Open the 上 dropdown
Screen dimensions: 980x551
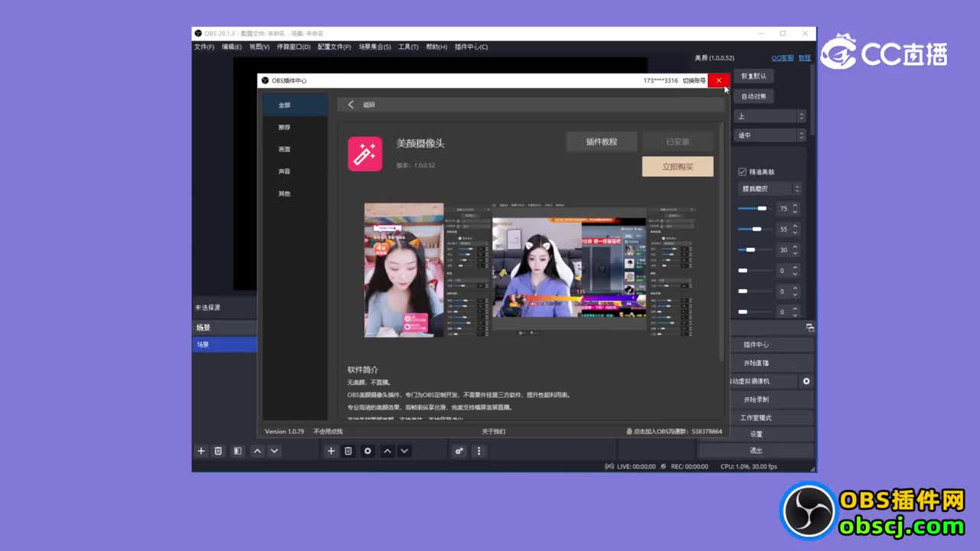coord(769,116)
